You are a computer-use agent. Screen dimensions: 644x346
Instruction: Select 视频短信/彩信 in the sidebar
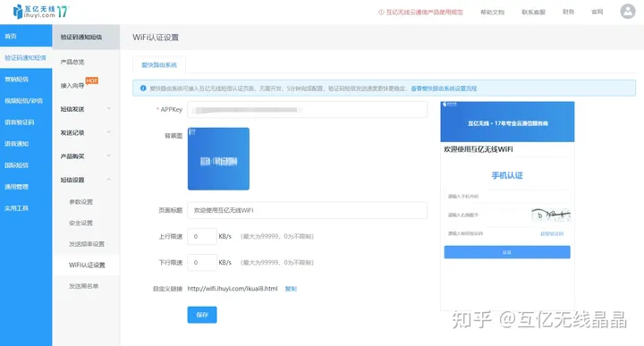(26, 100)
